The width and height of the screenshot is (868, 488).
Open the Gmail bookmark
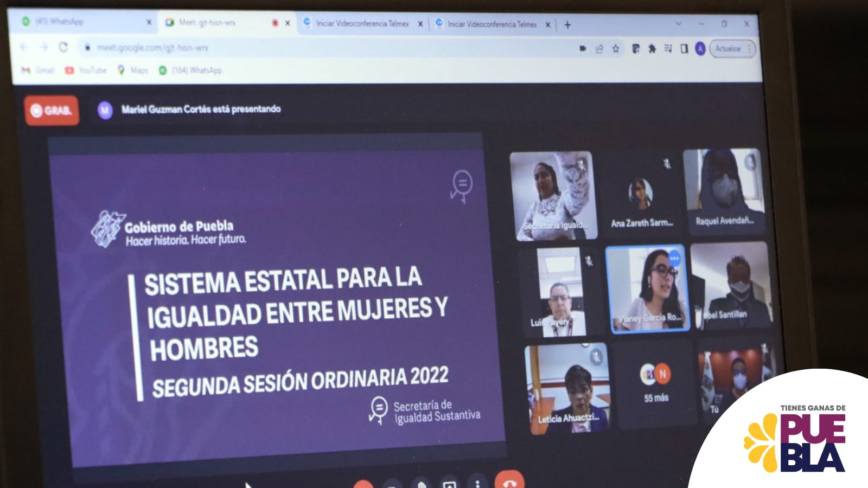(38, 70)
